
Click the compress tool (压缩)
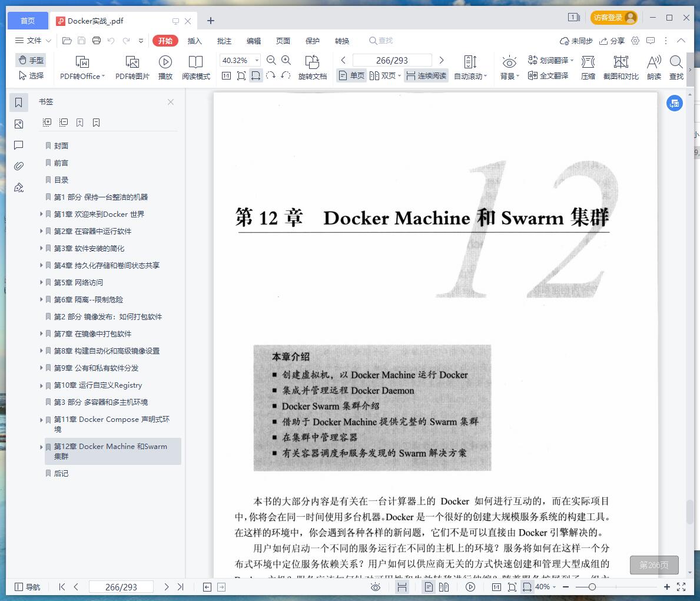tap(588, 68)
